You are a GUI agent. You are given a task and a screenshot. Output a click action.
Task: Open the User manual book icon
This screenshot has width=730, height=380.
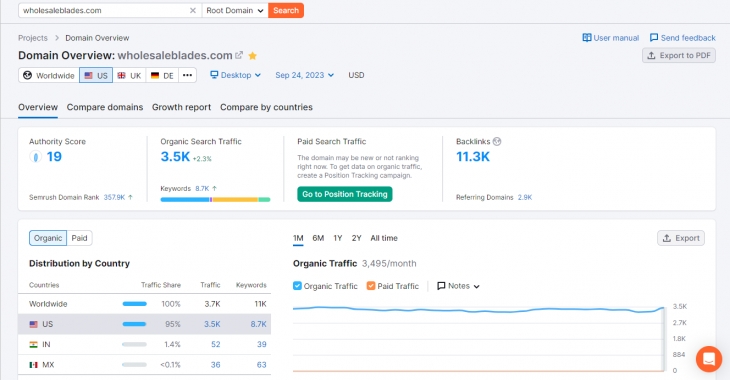click(587, 38)
